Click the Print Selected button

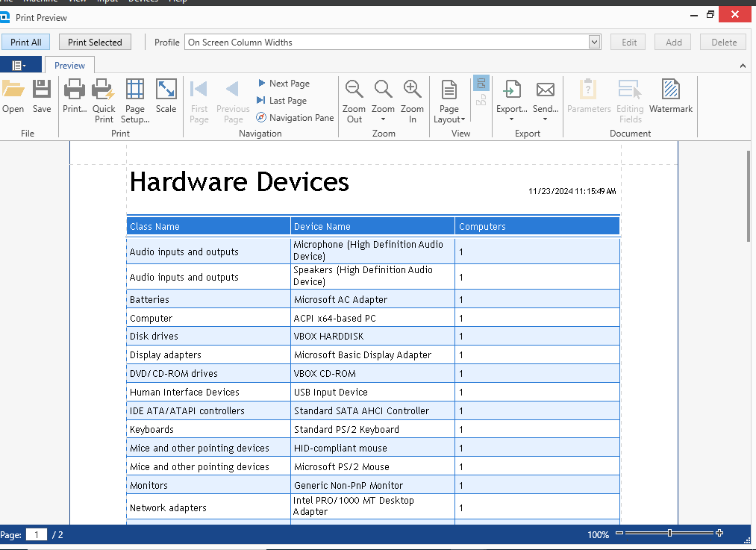pos(95,42)
